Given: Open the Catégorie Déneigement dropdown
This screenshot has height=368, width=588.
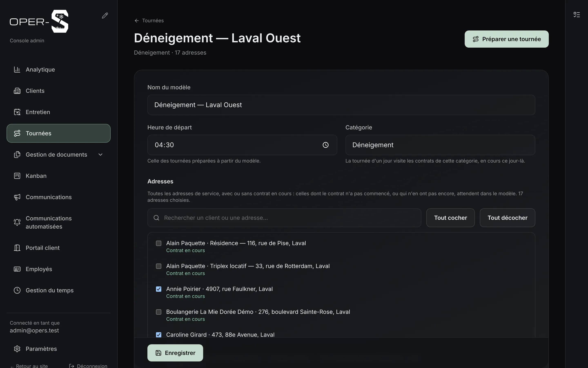Looking at the screenshot, I should click(x=440, y=145).
